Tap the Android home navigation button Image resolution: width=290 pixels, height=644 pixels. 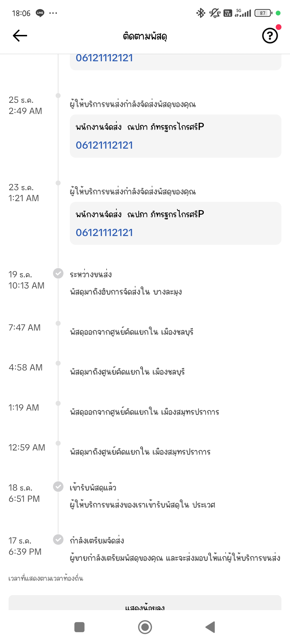(145, 627)
